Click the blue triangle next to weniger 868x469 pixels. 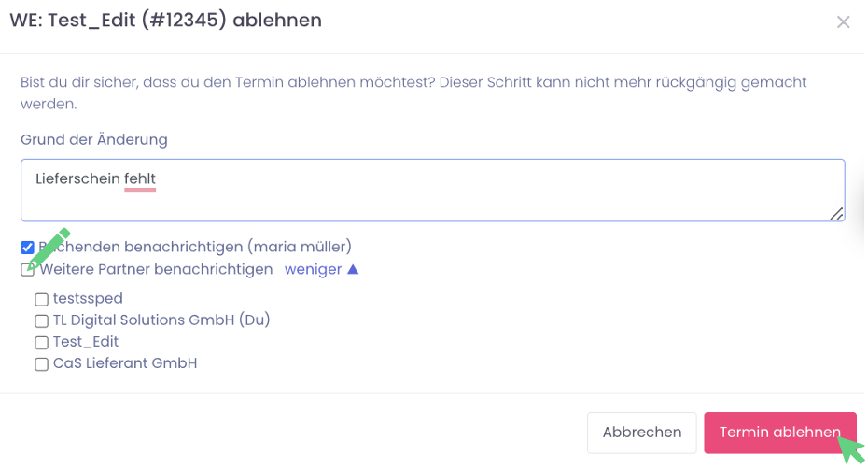pyautogui.click(x=353, y=270)
